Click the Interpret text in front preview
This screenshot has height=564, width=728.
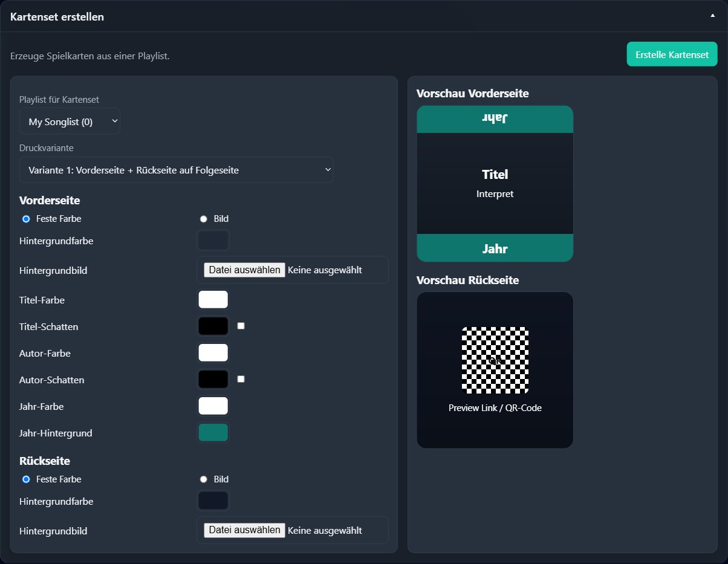pos(495,194)
